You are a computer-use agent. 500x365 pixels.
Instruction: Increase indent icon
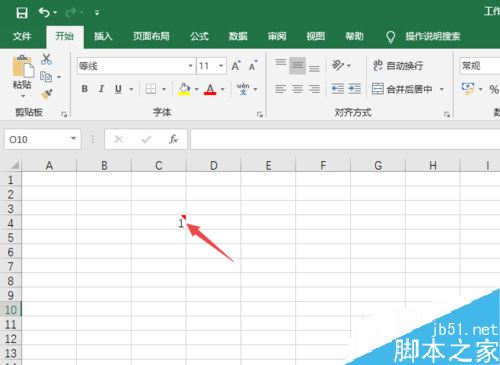tap(354, 89)
